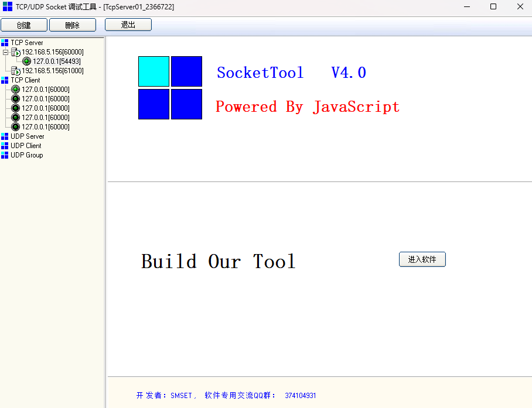532x408 pixels.
Task: Click server icon for 192.168.5.156[61000]
Action: point(16,71)
